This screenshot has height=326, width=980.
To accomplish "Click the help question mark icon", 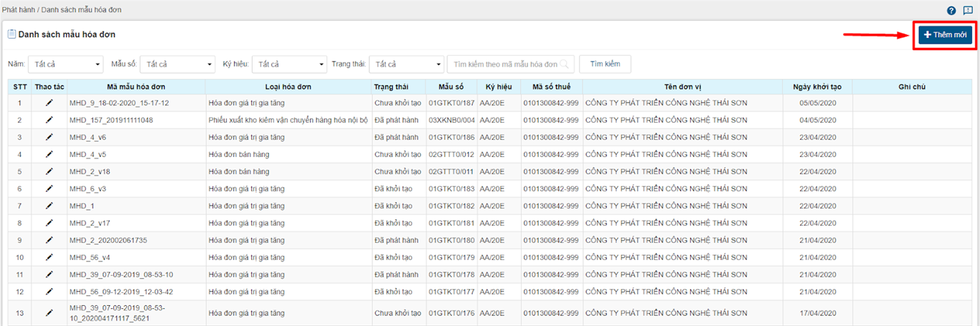I will [x=951, y=10].
